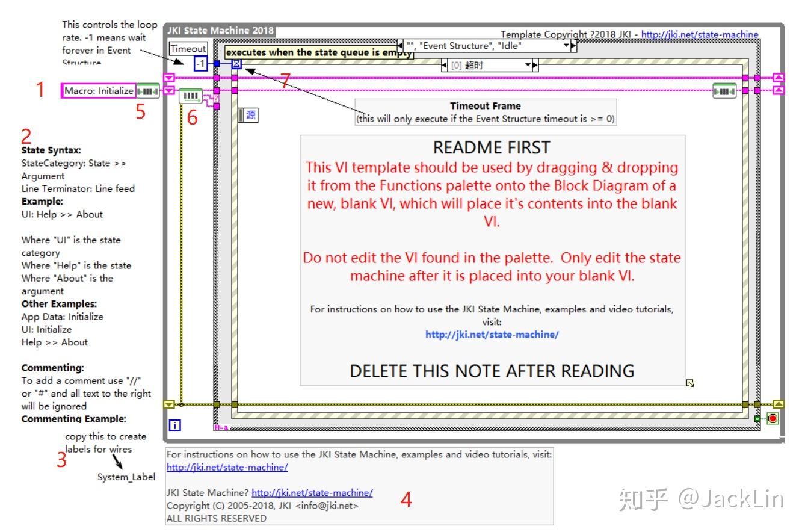805x532 pixels.
Task: Open the blue jki.net link in the README note
Action: click(492, 335)
